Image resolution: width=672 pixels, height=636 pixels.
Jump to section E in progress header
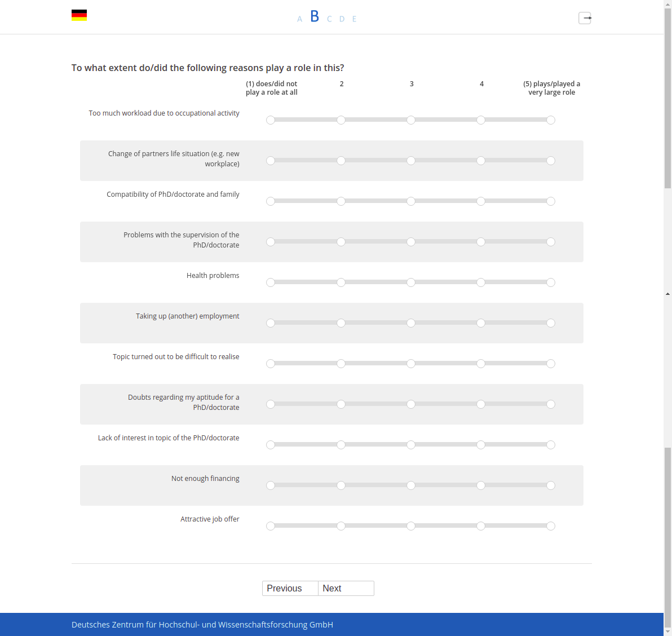point(354,19)
